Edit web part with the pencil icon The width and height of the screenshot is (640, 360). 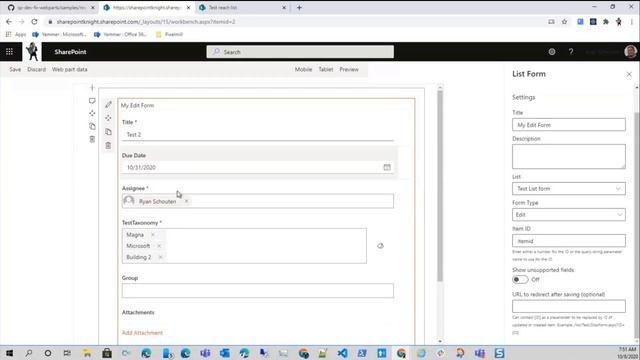tap(108, 105)
